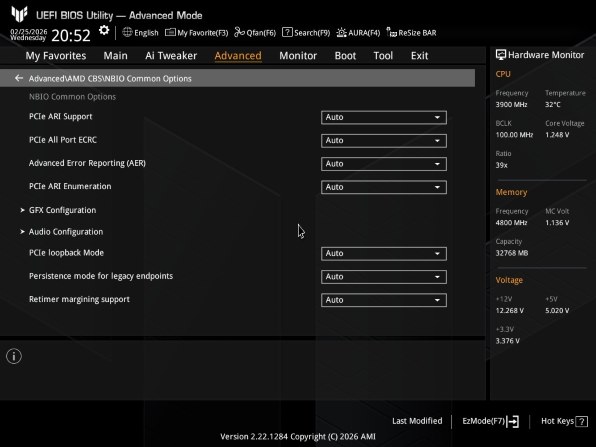Switch to Main tab
The height and width of the screenshot is (447, 596).
(116, 55)
